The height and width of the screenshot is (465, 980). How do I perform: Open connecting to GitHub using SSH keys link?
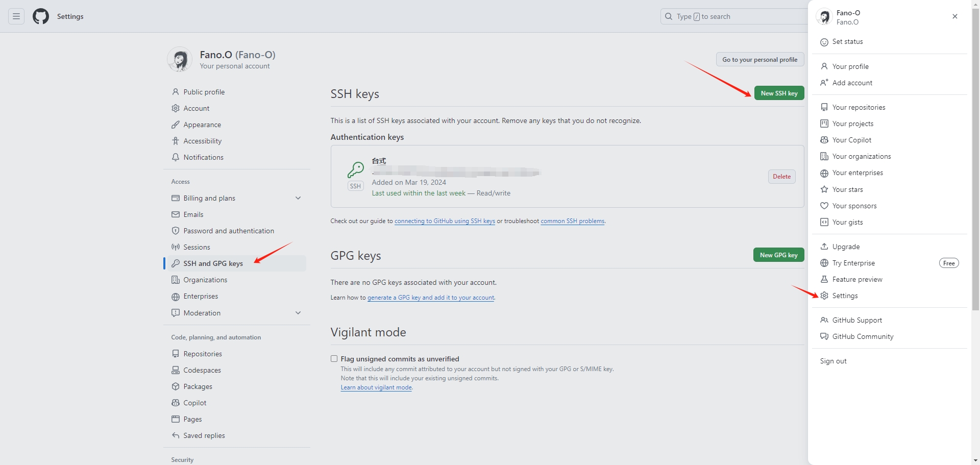(x=445, y=221)
